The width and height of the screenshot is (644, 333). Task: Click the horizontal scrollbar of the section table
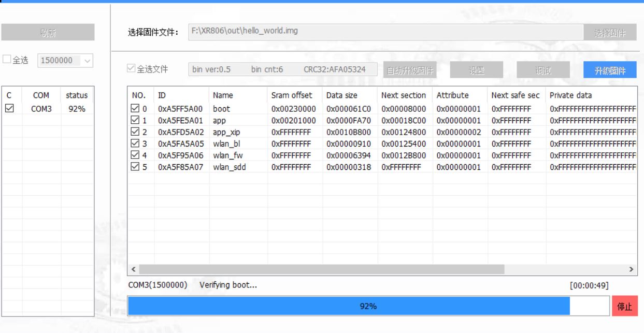coord(321,269)
